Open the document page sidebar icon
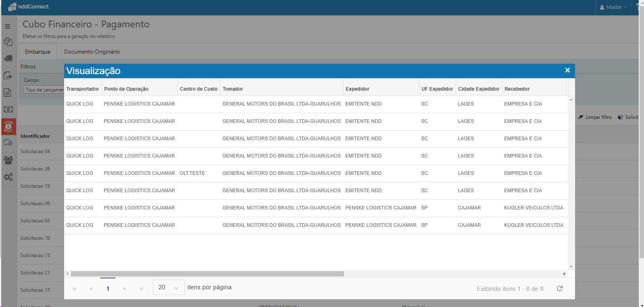 click(x=8, y=93)
